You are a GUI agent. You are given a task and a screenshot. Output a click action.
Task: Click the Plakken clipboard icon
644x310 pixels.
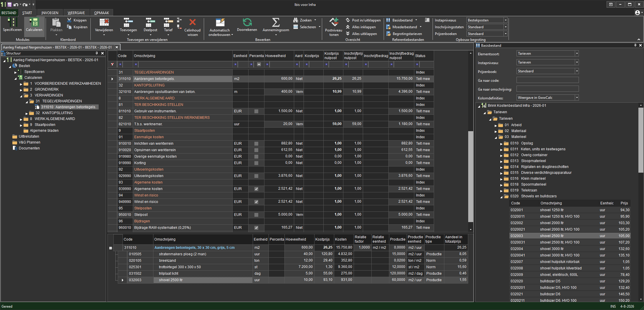pyautogui.click(x=56, y=23)
